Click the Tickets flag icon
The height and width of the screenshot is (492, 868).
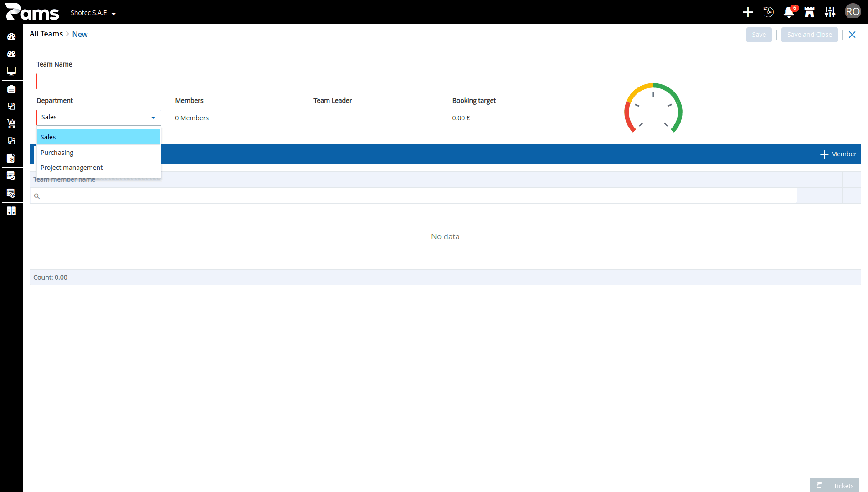click(819, 486)
